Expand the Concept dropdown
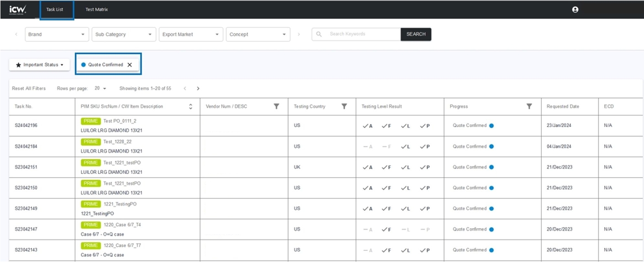 point(258,34)
